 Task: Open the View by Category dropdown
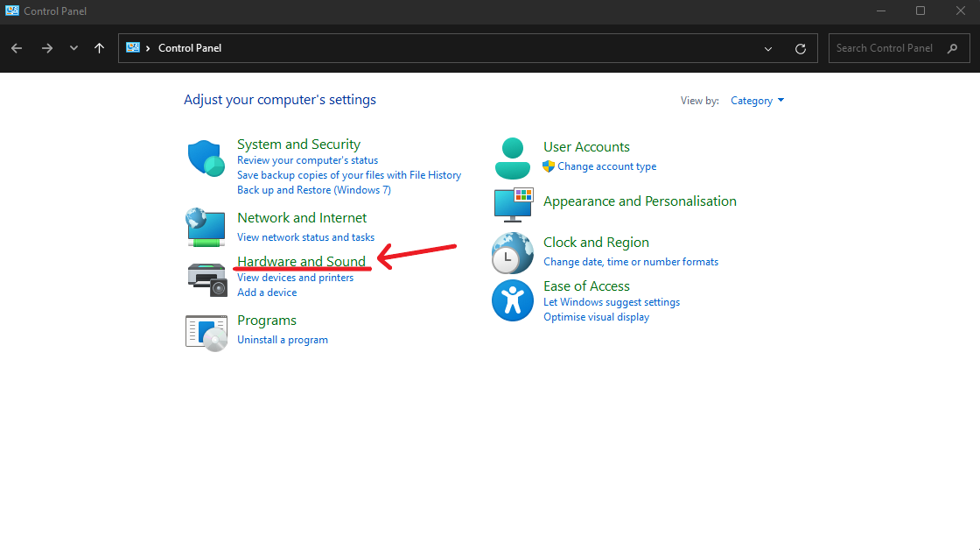click(x=757, y=101)
